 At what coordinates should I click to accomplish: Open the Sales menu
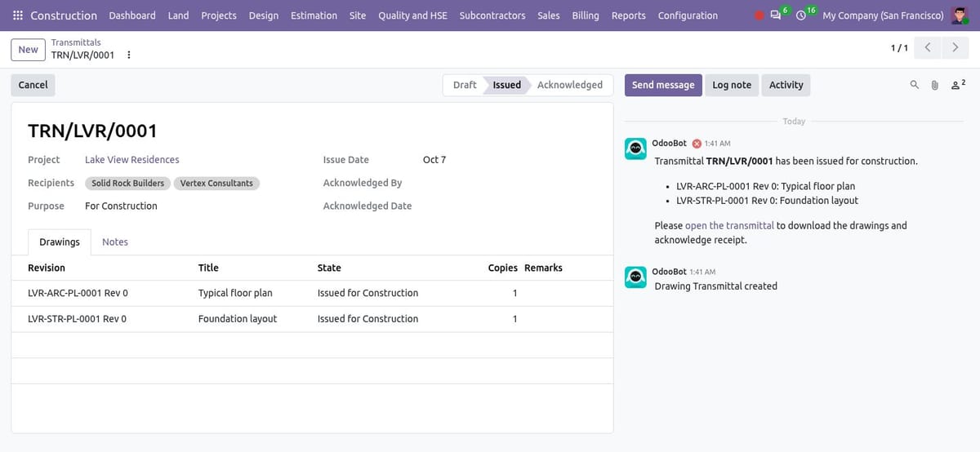(x=549, y=16)
